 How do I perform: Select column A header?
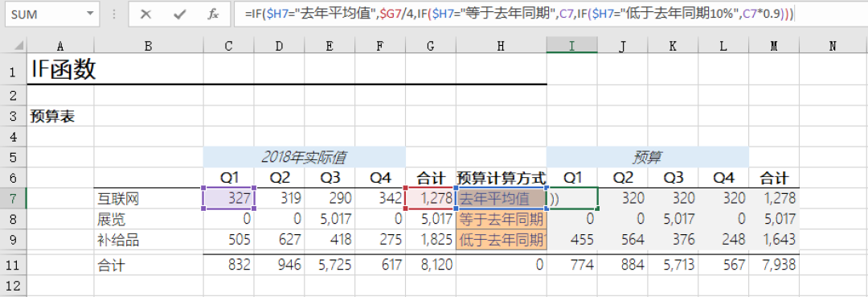(60, 46)
